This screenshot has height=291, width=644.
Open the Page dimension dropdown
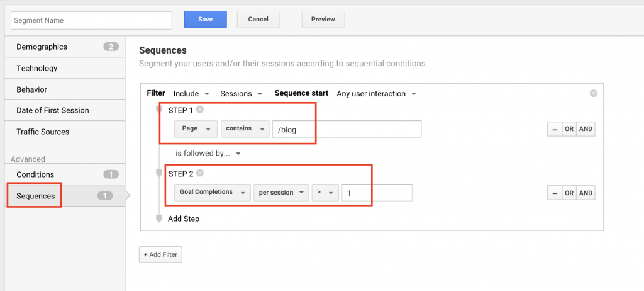pos(195,128)
